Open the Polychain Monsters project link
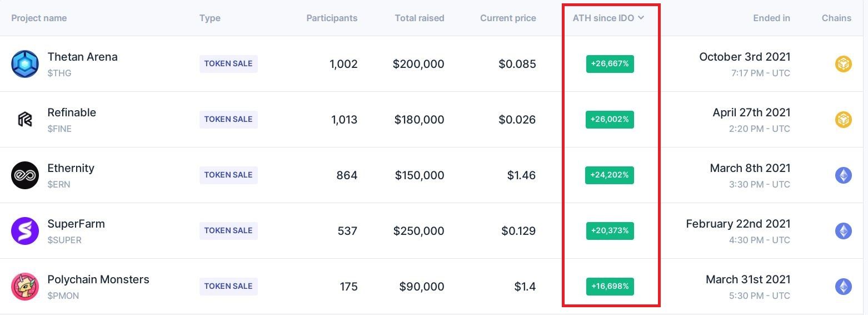 pos(98,279)
